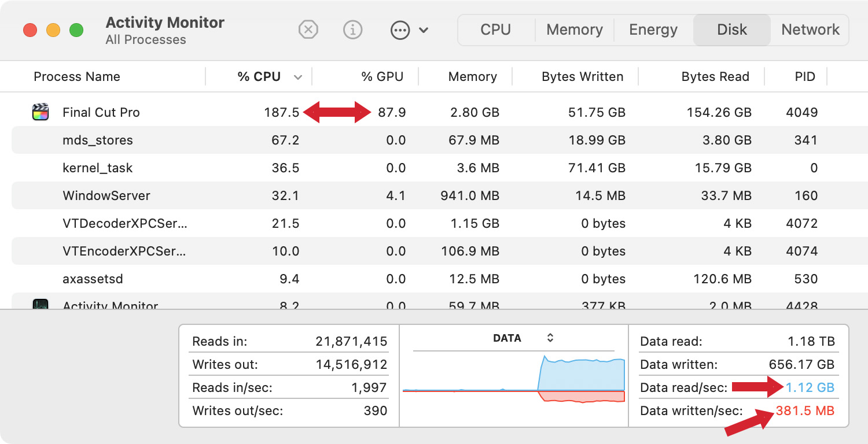
Task: Toggle the % CPU sort direction arrow
Action: tap(298, 77)
